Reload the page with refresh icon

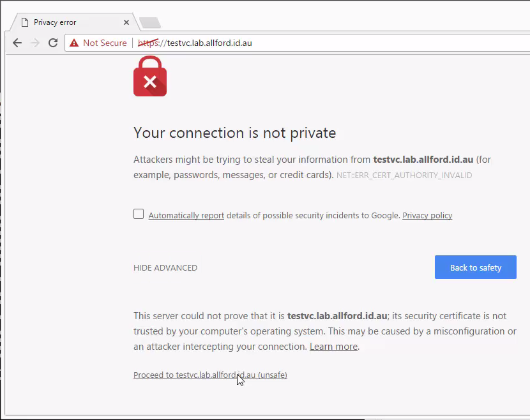coord(53,43)
